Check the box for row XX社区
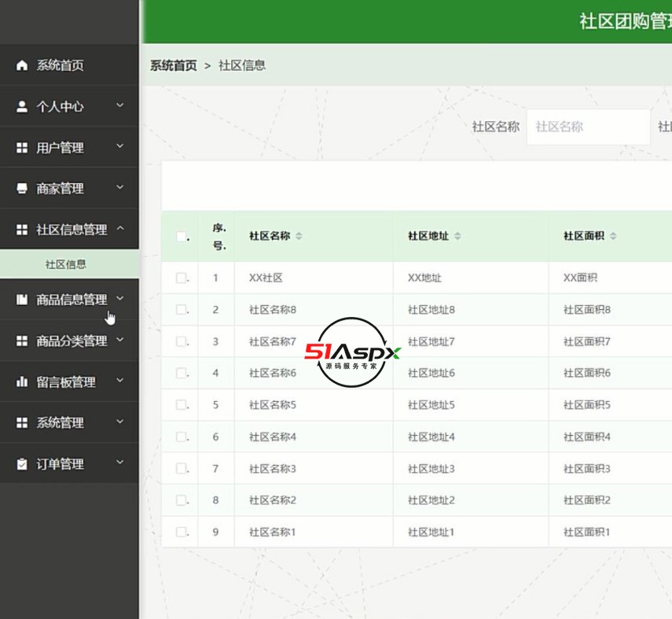The height and width of the screenshot is (619, 672). click(182, 278)
